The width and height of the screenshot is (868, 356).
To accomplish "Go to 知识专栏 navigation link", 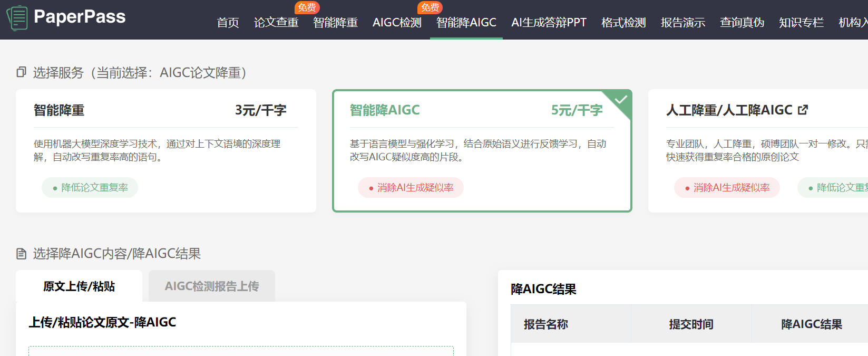I will (x=801, y=23).
